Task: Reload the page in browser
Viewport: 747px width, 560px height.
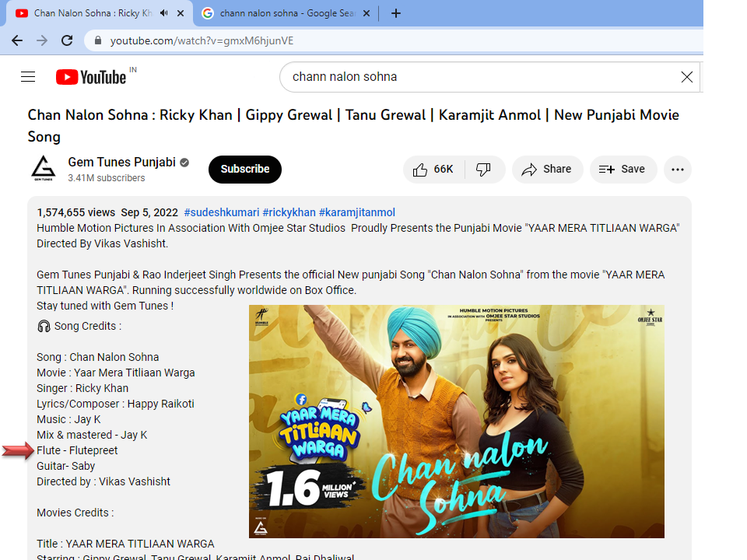Action: [67, 40]
